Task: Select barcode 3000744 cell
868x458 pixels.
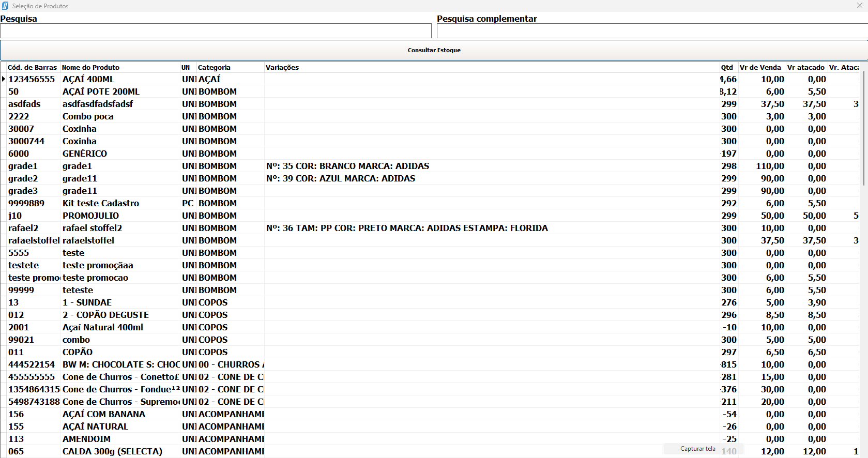Action: click(26, 141)
